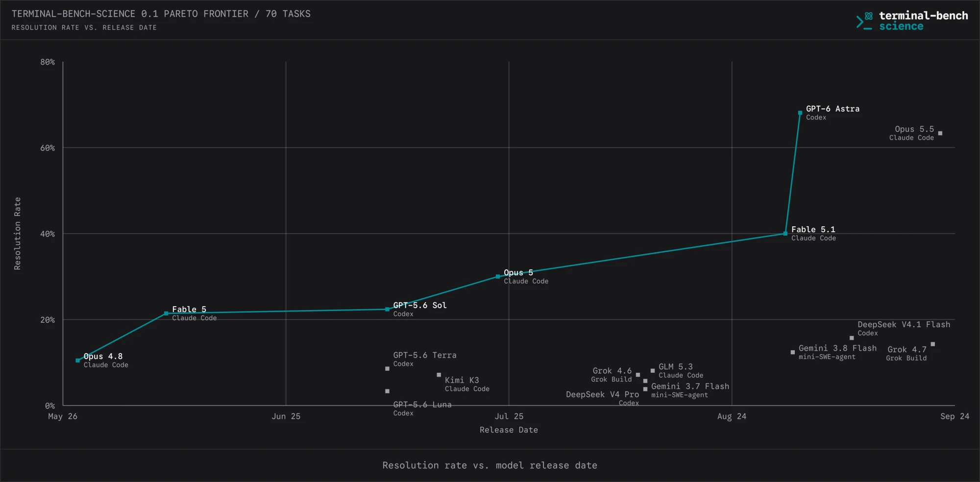The image size is (980, 482).
Task: Click the Fable 5 frontier marker
Action: [166, 313]
